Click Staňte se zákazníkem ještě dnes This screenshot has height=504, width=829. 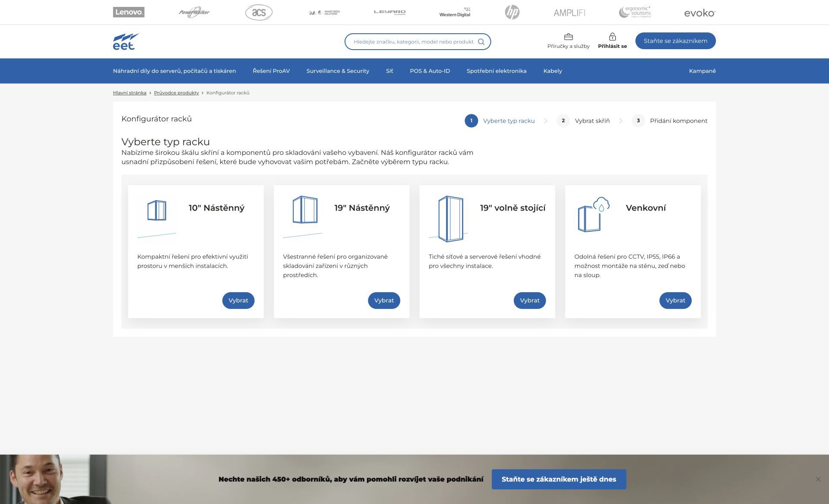pos(559,479)
